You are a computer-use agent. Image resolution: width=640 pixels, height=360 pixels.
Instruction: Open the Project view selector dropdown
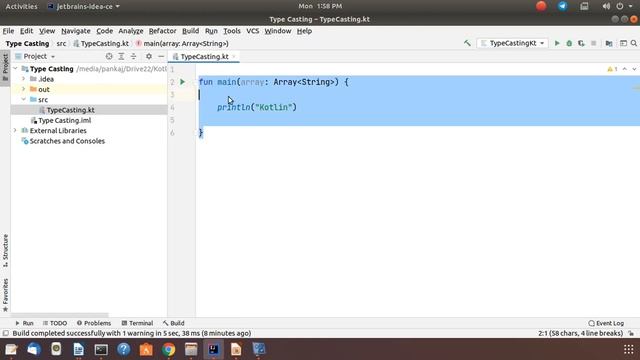pos(35,56)
